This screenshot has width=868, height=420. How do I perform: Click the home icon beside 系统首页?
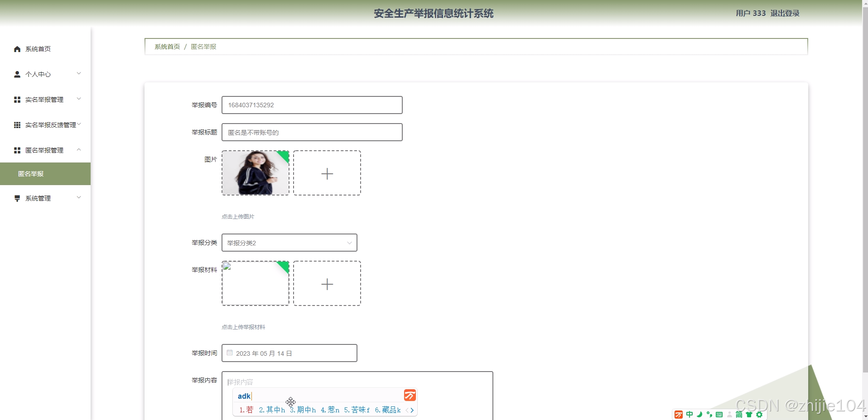(x=17, y=49)
